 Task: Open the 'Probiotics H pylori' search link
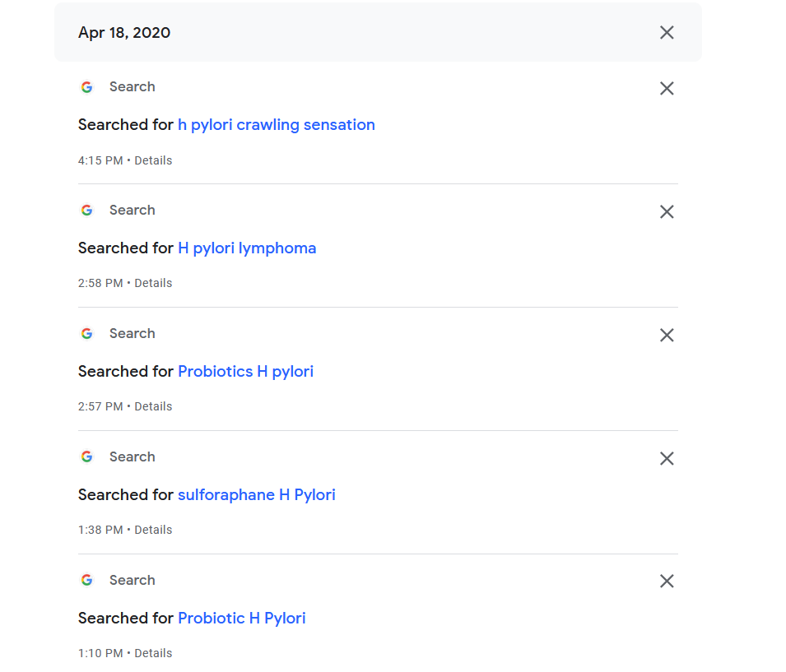pos(245,371)
